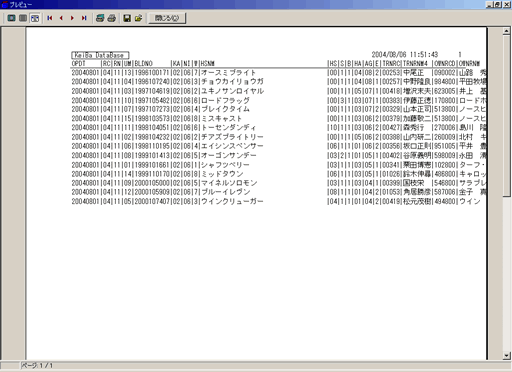The height and width of the screenshot is (372, 512).
Task: Select horse name ウインクリューガー
Action: pos(232,201)
